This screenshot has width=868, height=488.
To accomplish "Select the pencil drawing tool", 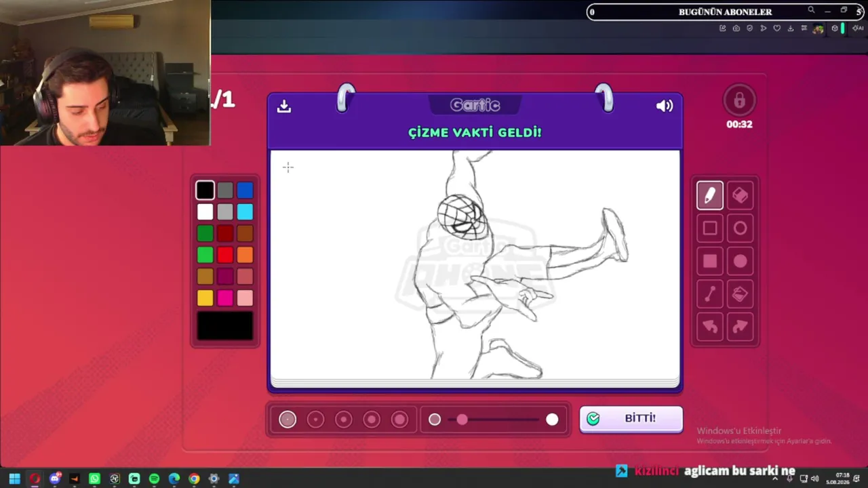I will pyautogui.click(x=710, y=196).
